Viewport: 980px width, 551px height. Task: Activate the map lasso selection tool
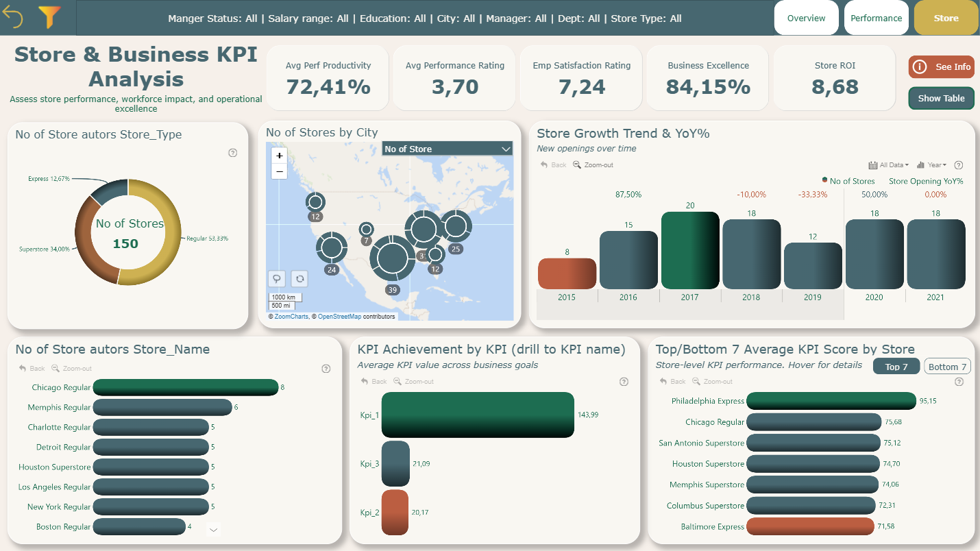tap(276, 278)
